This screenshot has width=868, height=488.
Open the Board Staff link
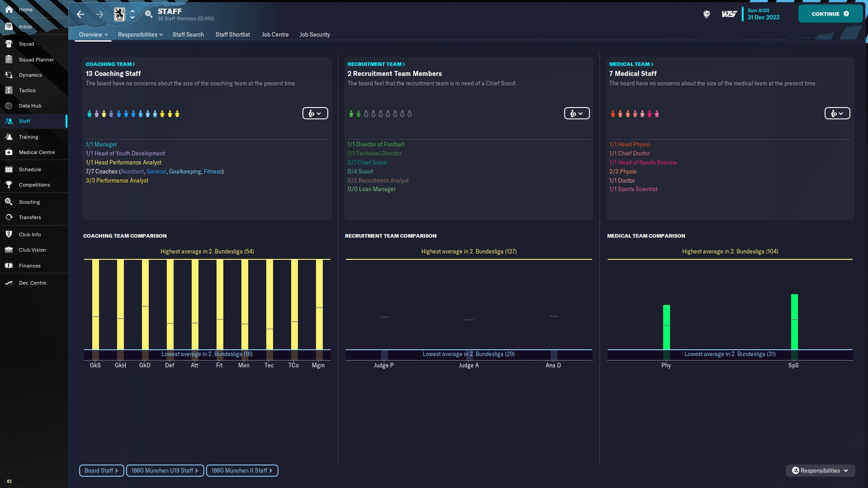pyautogui.click(x=101, y=470)
